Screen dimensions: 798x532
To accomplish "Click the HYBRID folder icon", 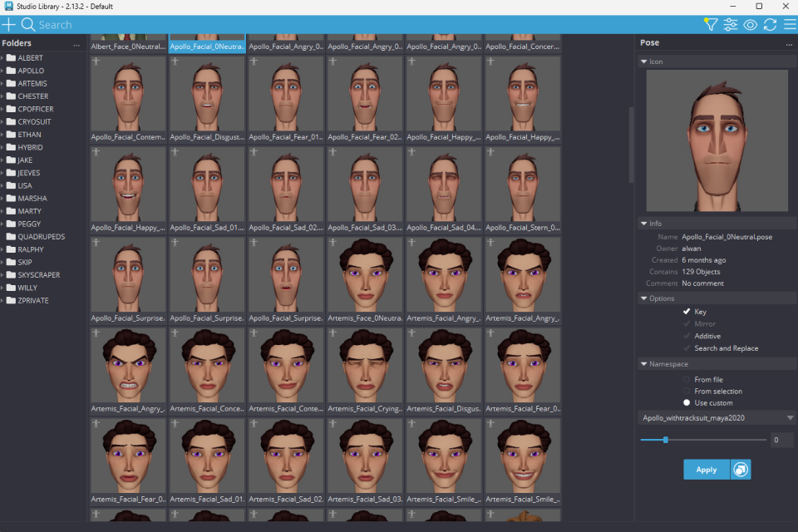I will pos(11,147).
